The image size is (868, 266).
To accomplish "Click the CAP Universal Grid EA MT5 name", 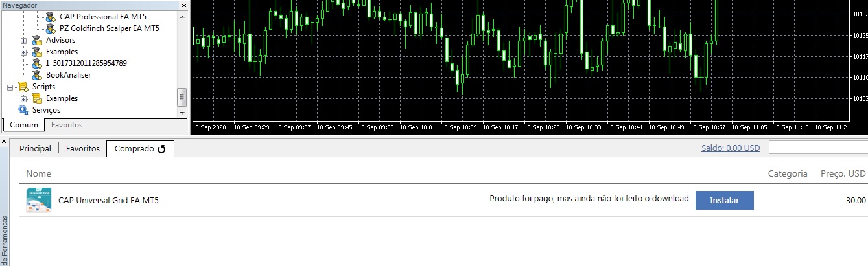I will pos(108,201).
